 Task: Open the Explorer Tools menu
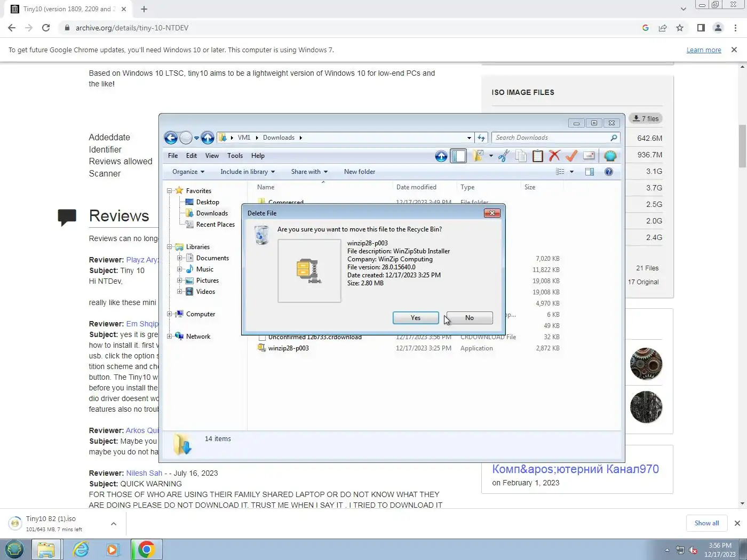[235, 156]
